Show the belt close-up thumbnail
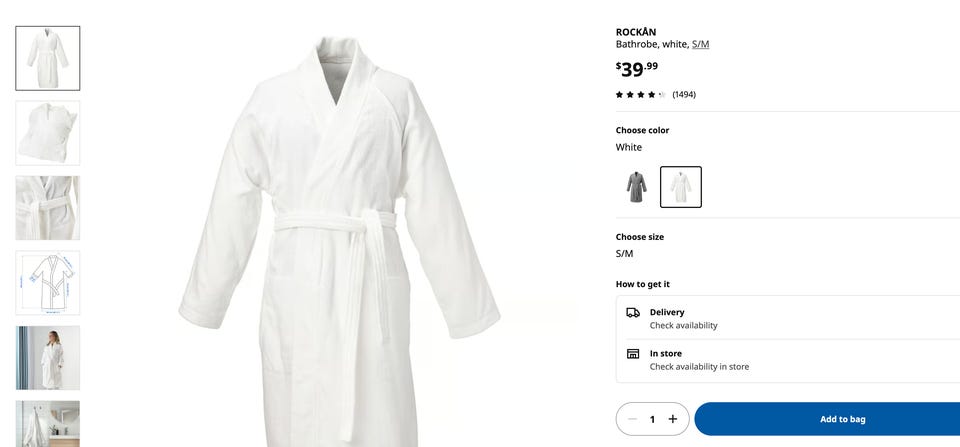The image size is (960, 447). tap(48, 208)
